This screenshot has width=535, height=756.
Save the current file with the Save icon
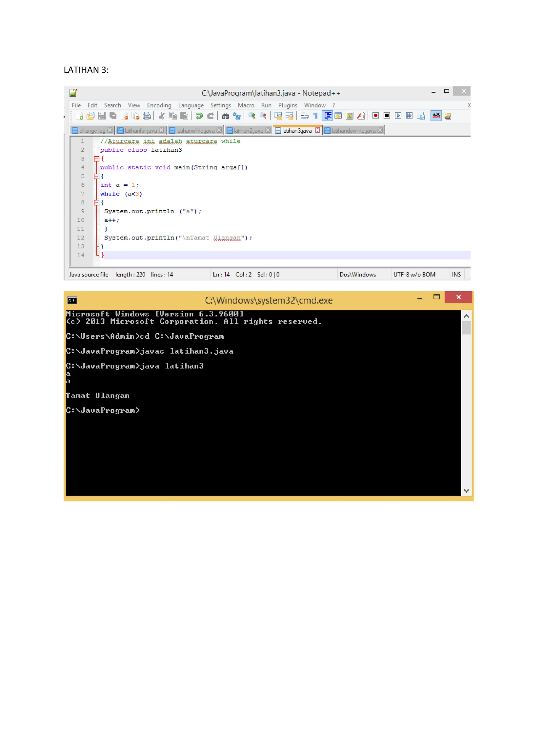click(x=102, y=116)
